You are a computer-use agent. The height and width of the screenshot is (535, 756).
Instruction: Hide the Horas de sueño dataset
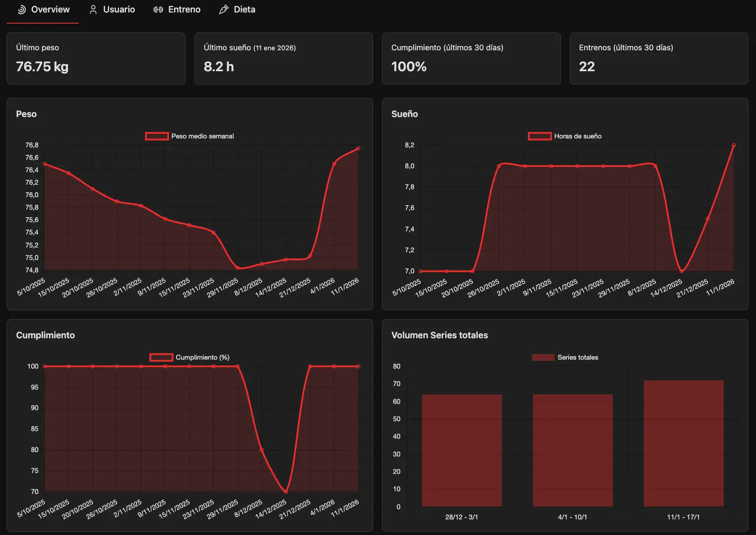coord(565,136)
